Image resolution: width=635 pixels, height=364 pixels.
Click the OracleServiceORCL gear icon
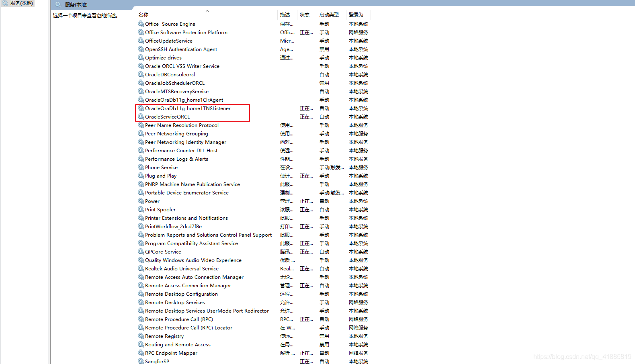pyautogui.click(x=141, y=117)
